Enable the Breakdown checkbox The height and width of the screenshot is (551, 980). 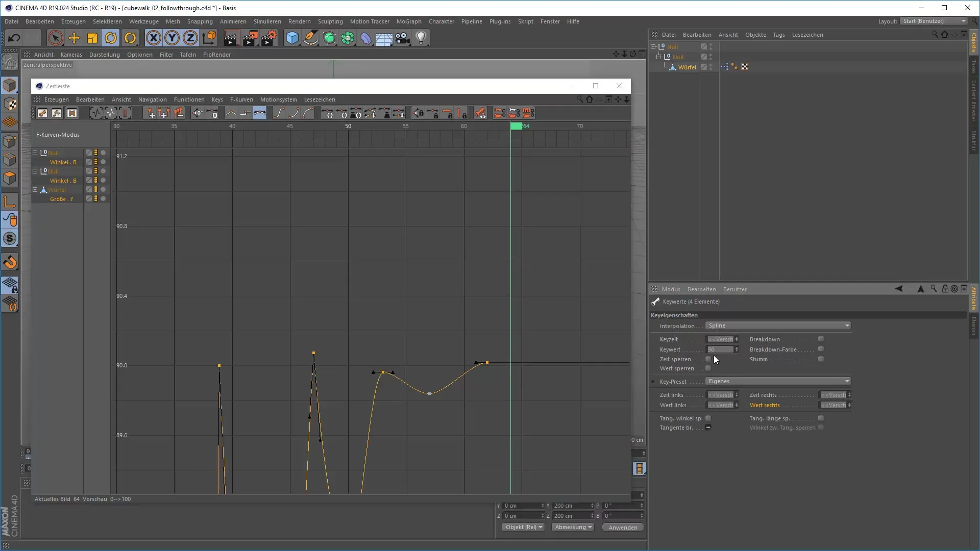click(x=821, y=339)
